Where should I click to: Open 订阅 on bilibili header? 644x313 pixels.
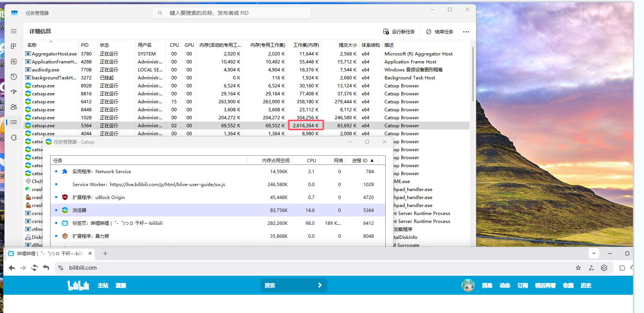tap(522, 285)
